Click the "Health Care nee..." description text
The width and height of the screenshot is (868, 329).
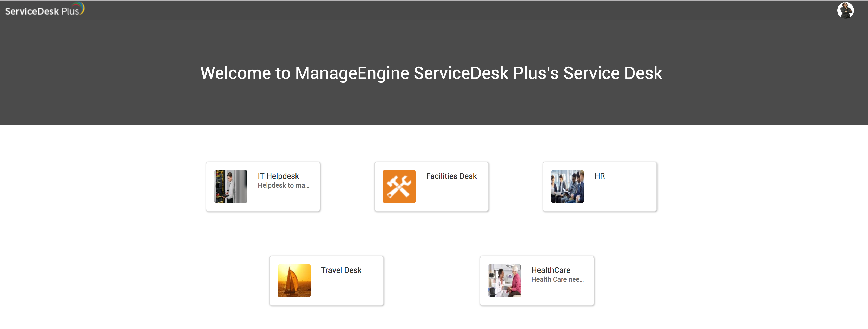pyautogui.click(x=557, y=279)
